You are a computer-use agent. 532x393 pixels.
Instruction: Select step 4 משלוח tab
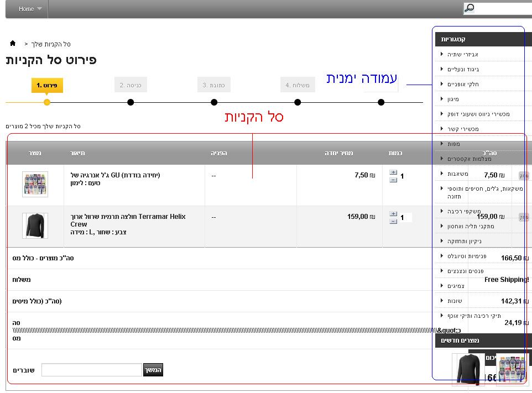[x=298, y=85]
